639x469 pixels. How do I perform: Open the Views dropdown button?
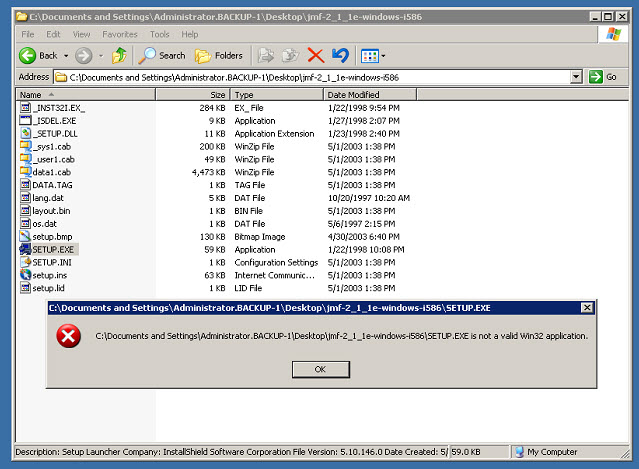point(373,55)
